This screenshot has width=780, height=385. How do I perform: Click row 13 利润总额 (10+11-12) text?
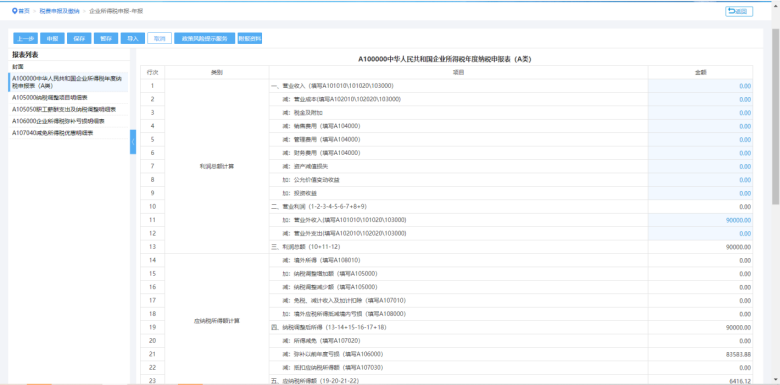(x=305, y=247)
